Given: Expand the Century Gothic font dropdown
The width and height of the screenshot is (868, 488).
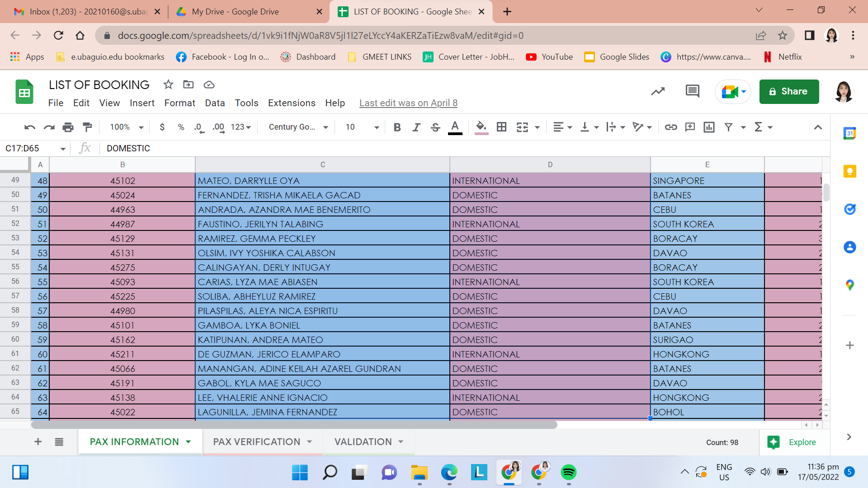Looking at the screenshot, I should pos(298,127).
